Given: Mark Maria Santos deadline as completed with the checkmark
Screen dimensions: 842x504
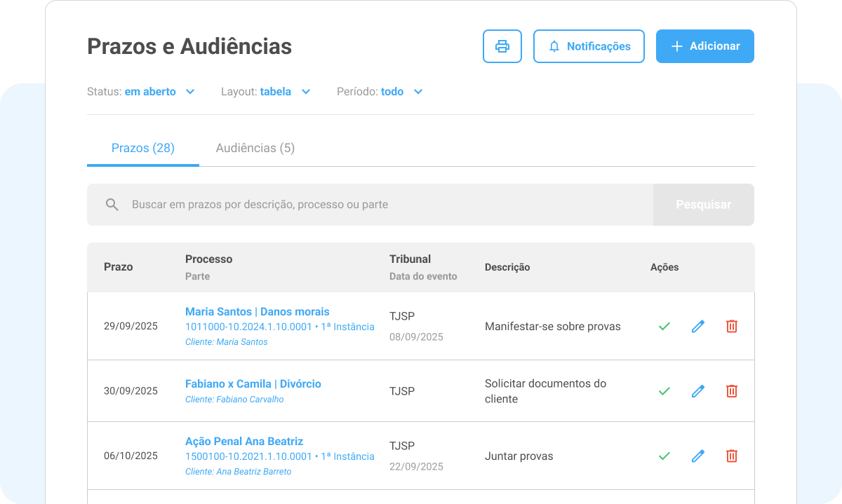Looking at the screenshot, I should point(664,326).
